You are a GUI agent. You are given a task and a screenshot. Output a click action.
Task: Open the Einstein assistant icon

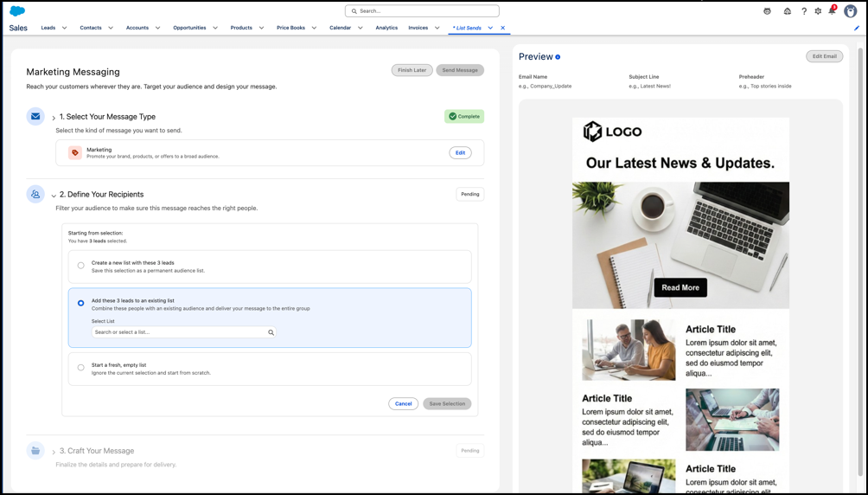pyautogui.click(x=767, y=11)
